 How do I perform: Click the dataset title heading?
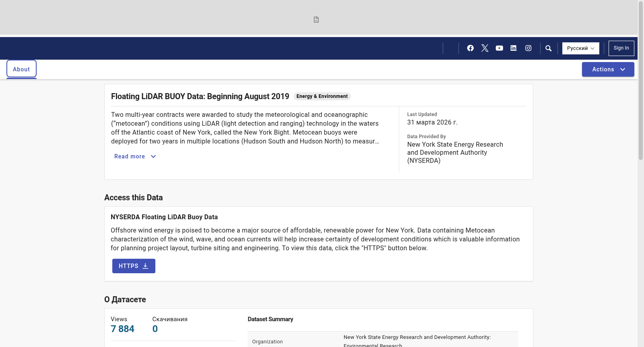(200, 96)
